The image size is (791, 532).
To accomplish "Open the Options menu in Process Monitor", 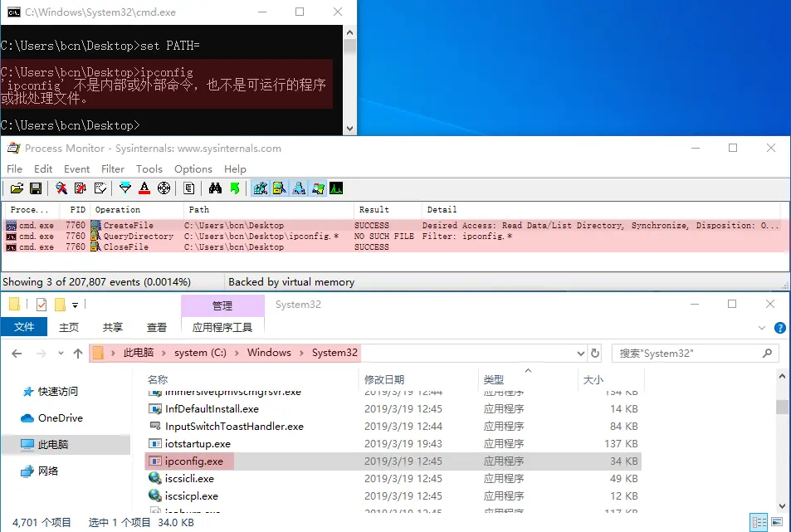I will (x=193, y=168).
